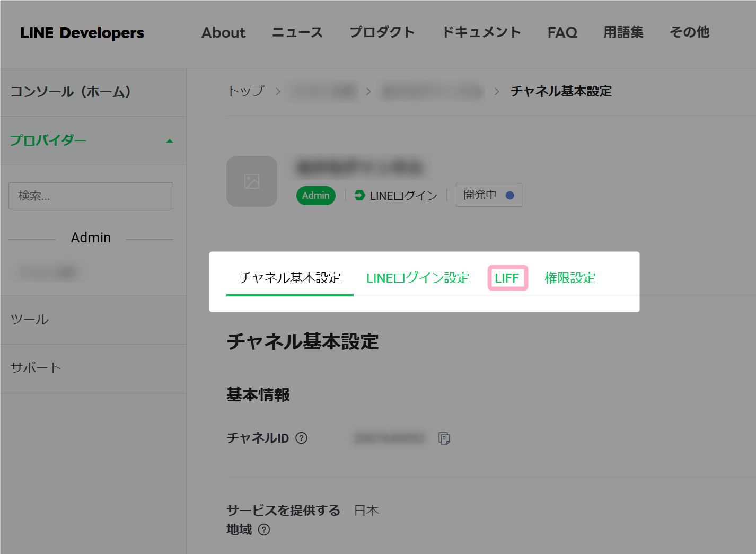Click the LINEログイン channel type icon
756x554 pixels.
pos(359,196)
